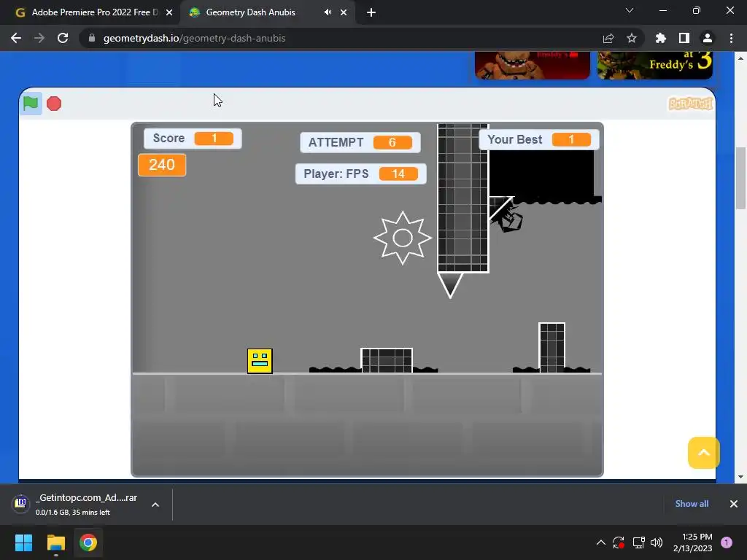Open network display tray icon
This screenshot has width=747, height=560.
tap(638, 542)
